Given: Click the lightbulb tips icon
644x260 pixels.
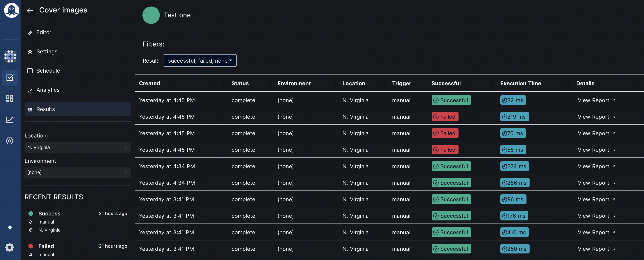Looking at the screenshot, I should [10, 228].
